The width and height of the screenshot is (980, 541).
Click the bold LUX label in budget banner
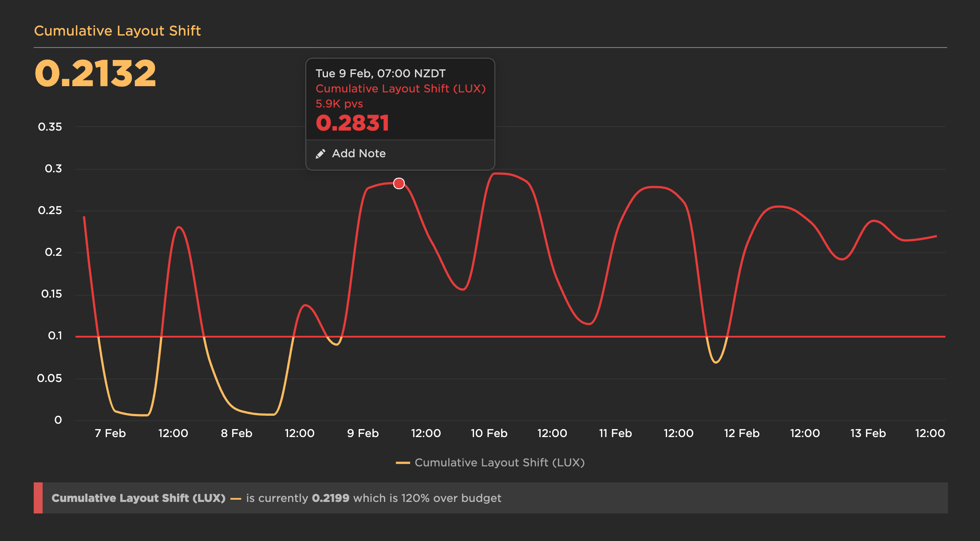click(x=138, y=498)
